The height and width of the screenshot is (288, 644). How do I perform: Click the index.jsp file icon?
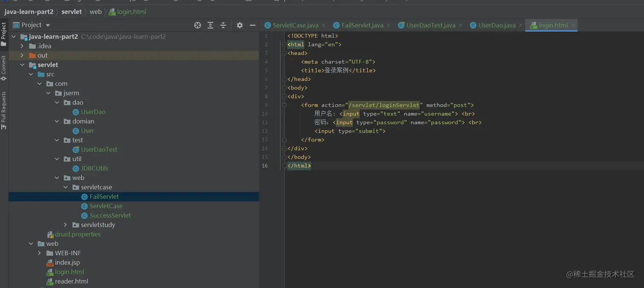[x=50, y=262]
